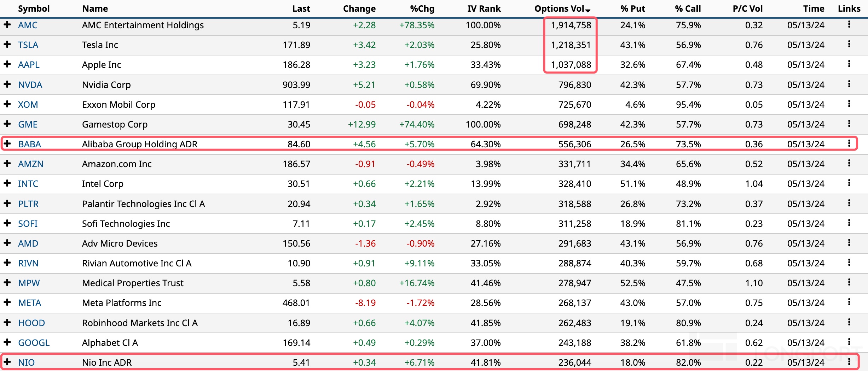This screenshot has width=868, height=371.
Task: Open links menu for Alibaba BABA row
Action: (849, 143)
